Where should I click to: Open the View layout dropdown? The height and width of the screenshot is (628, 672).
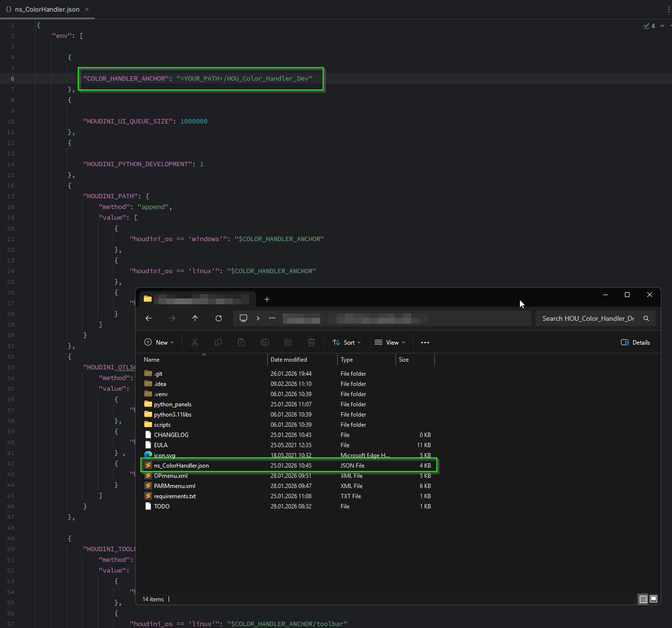pos(390,343)
